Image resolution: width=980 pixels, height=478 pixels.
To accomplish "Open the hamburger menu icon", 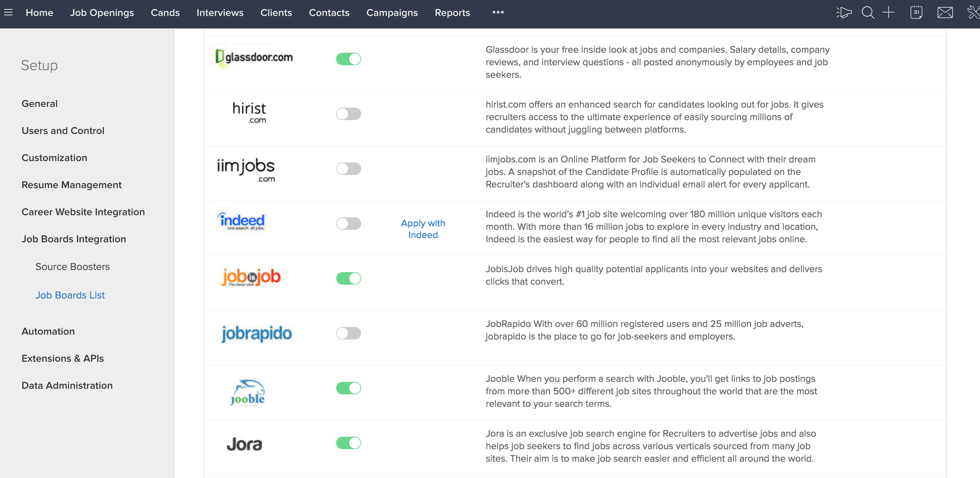I will [x=8, y=12].
